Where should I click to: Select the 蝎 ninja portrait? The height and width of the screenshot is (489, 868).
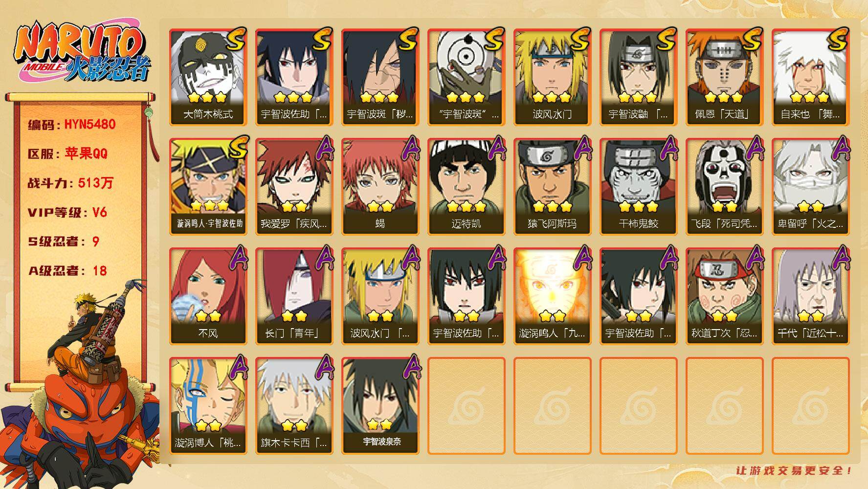(x=380, y=187)
